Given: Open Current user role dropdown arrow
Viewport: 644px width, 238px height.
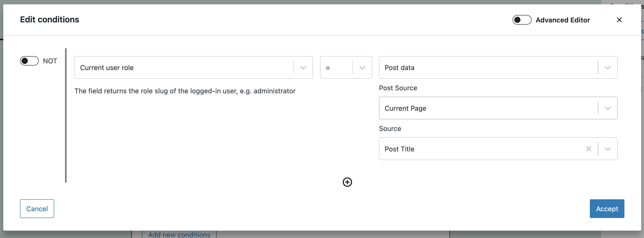Looking at the screenshot, I should point(303,68).
